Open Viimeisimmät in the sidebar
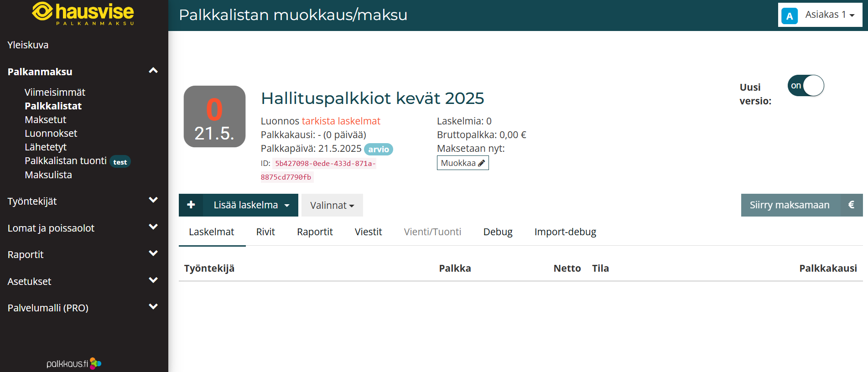Image resolution: width=868 pixels, height=372 pixels. 55,92
